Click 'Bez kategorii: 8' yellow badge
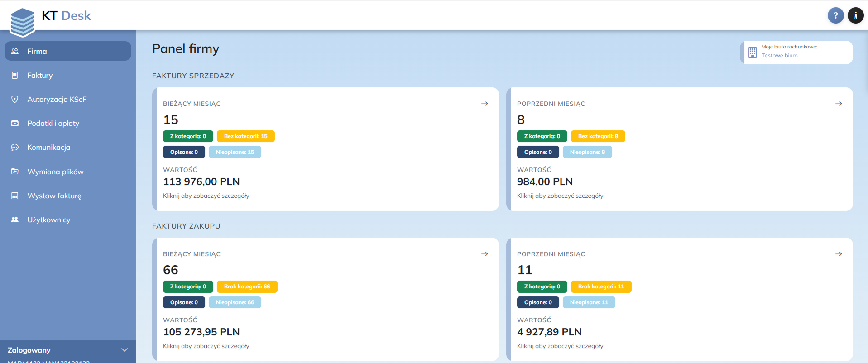The image size is (868, 363). click(598, 136)
